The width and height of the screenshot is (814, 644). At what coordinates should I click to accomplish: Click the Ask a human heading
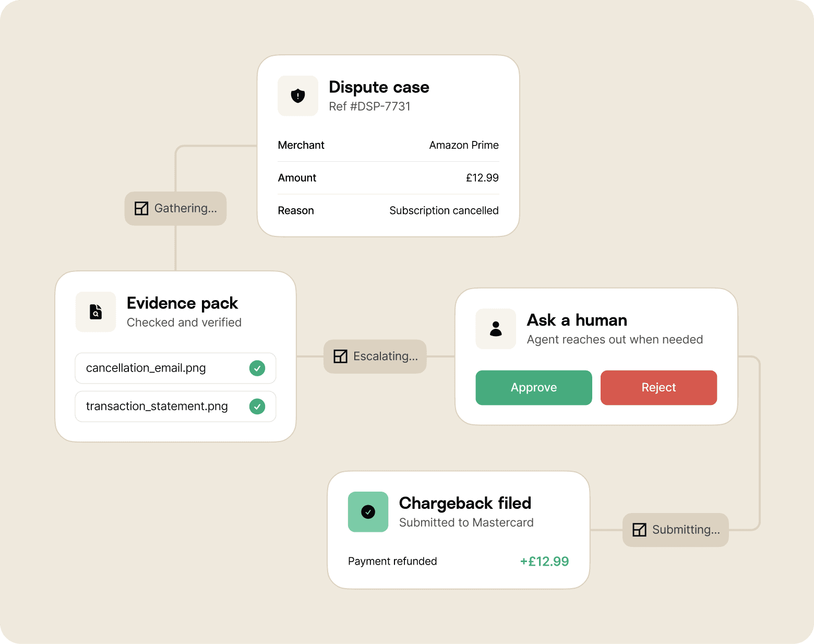[577, 320]
